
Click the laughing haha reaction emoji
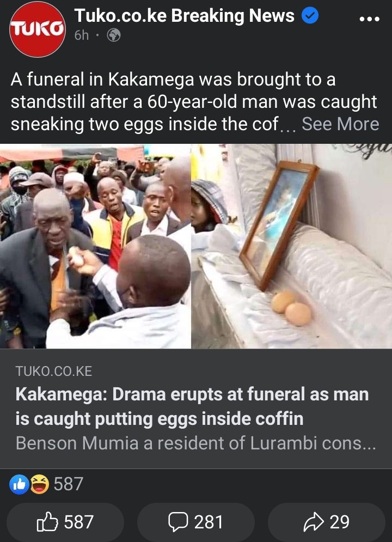39,484
